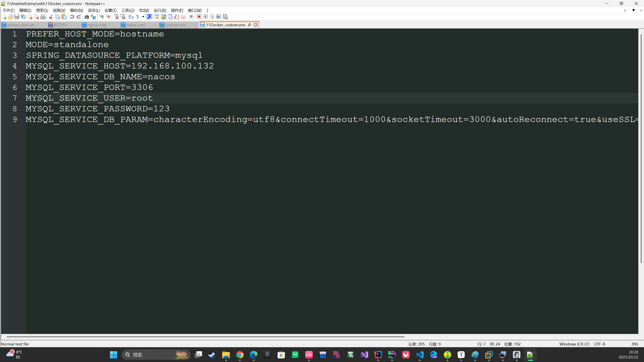This screenshot has height=362, width=644.
Task: Start macro recording with the red record icon
Action: pos(199,17)
